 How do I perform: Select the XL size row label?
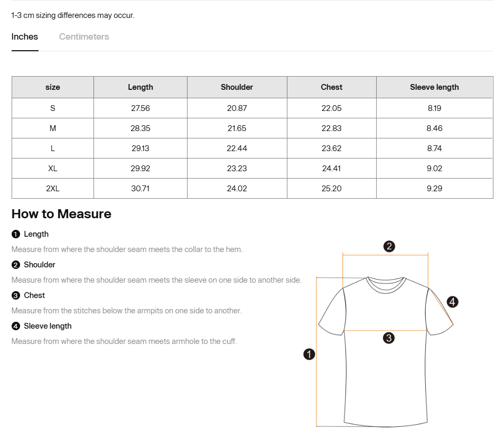coord(53,169)
